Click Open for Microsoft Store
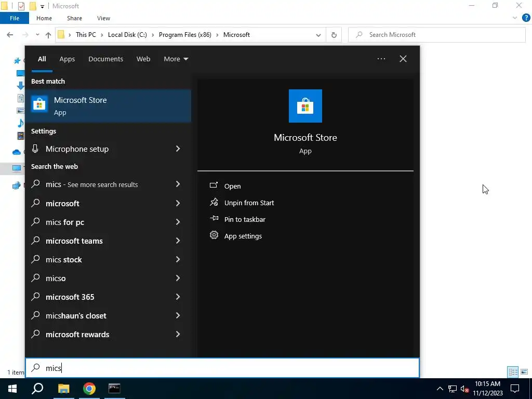The height and width of the screenshot is (399, 532). point(232,186)
